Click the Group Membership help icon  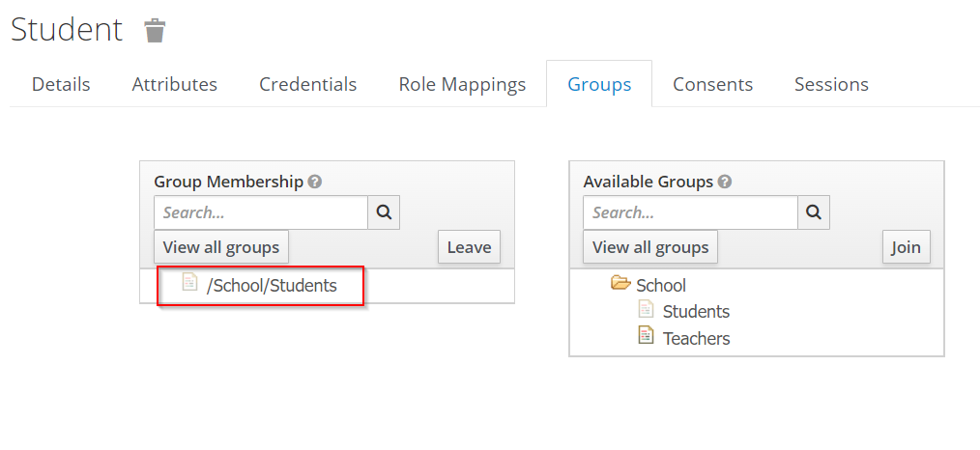point(315,182)
